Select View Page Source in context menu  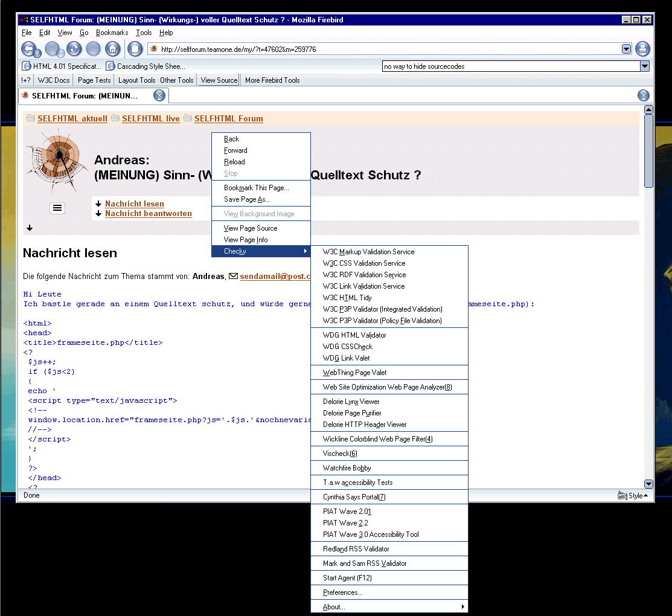coord(251,228)
